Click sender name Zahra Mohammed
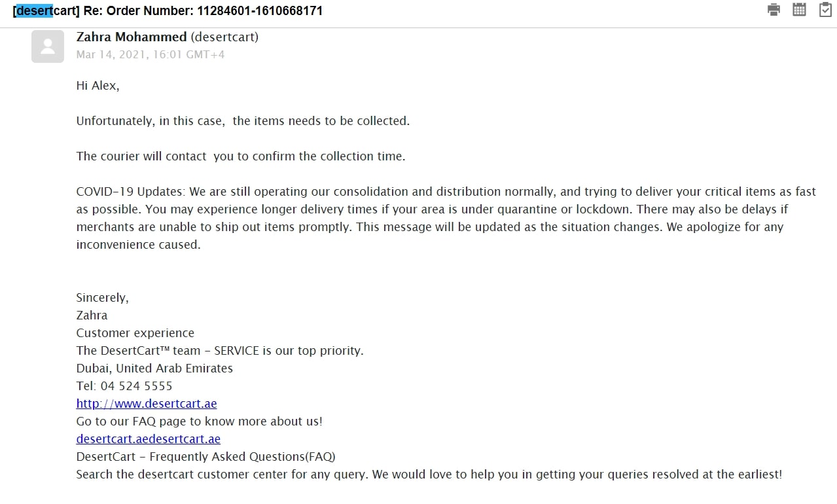 coord(132,37)
